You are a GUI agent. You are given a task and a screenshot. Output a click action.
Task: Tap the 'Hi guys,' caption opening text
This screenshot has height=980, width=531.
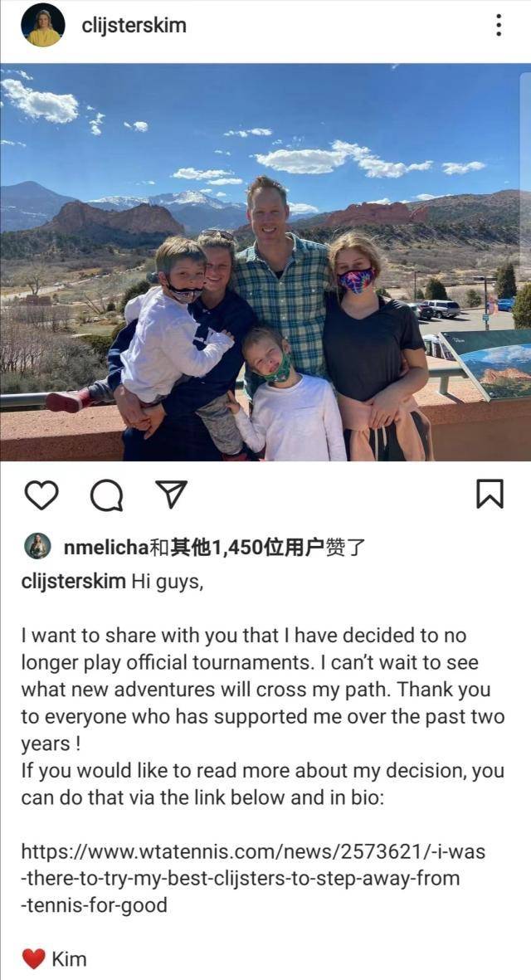click(167, 582)
